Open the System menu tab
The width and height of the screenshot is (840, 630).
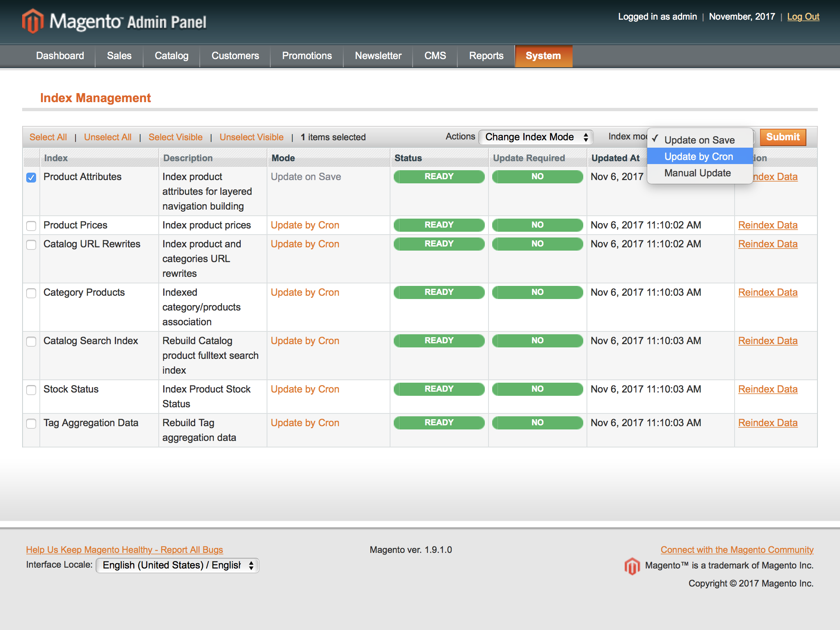(x=543, y=56)
